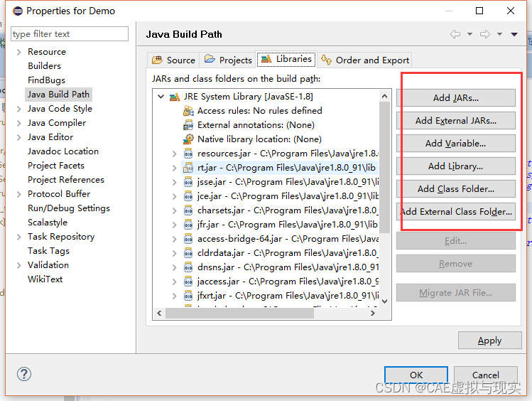The image size is (532, 401).
Task: Select Builders in the sidebar
Action: pyautogui.click(x=45, y=66)
